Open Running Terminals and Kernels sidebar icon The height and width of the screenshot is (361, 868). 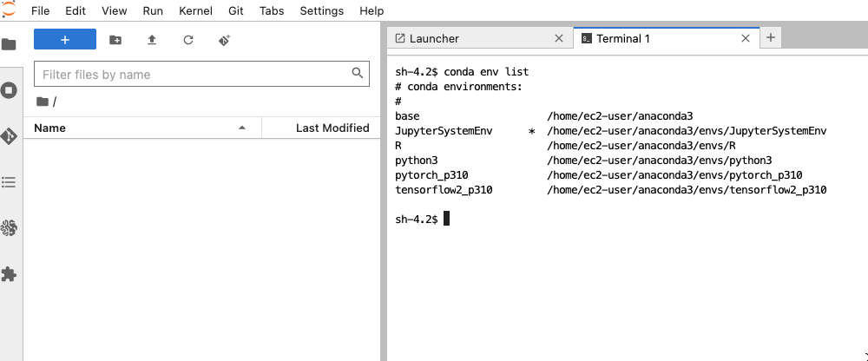click(9, 90)
